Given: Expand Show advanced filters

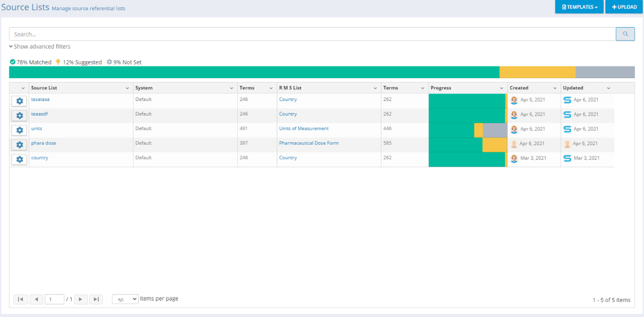Looking at the screenshot, I should [40, 46].
